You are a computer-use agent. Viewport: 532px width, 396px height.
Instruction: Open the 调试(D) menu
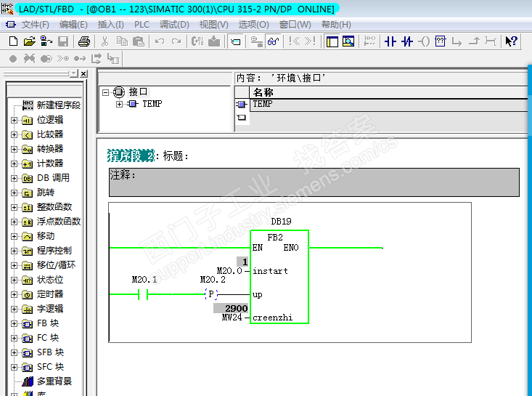174,25
